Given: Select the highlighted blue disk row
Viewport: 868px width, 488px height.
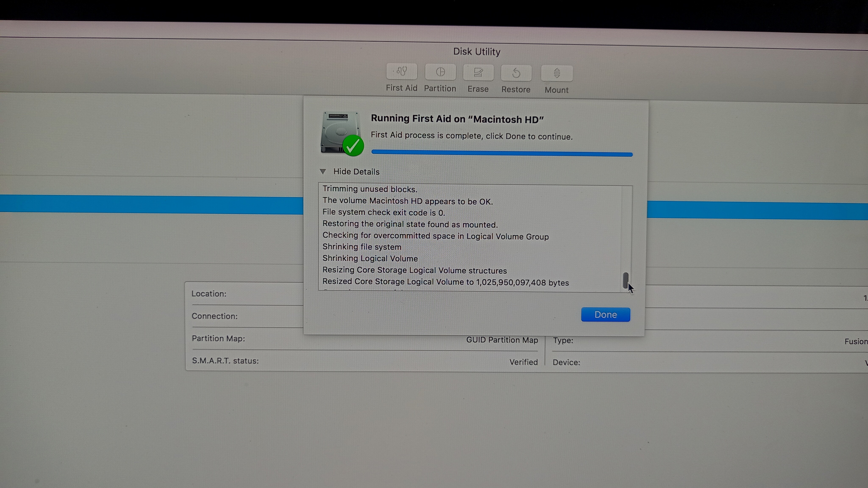Looking at the screenshot, I should click(x=152, y=204).
